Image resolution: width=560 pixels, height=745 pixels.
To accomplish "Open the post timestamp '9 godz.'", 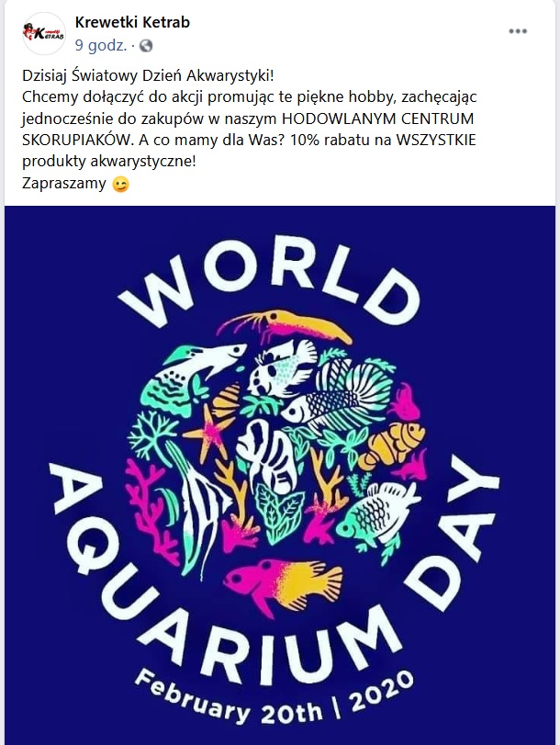I will [x=101, y=46].
